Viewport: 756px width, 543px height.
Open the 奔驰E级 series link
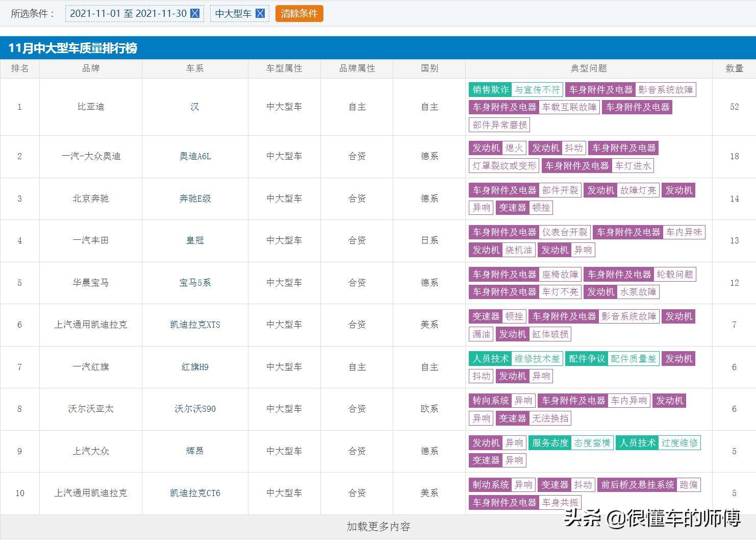click(195, 199)
